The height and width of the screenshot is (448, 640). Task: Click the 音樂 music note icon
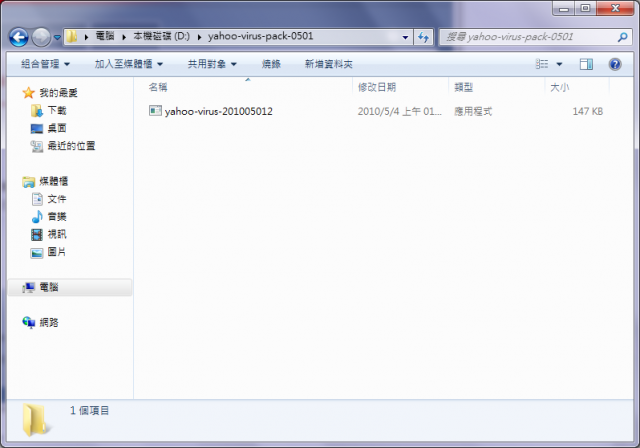[37, 216]
